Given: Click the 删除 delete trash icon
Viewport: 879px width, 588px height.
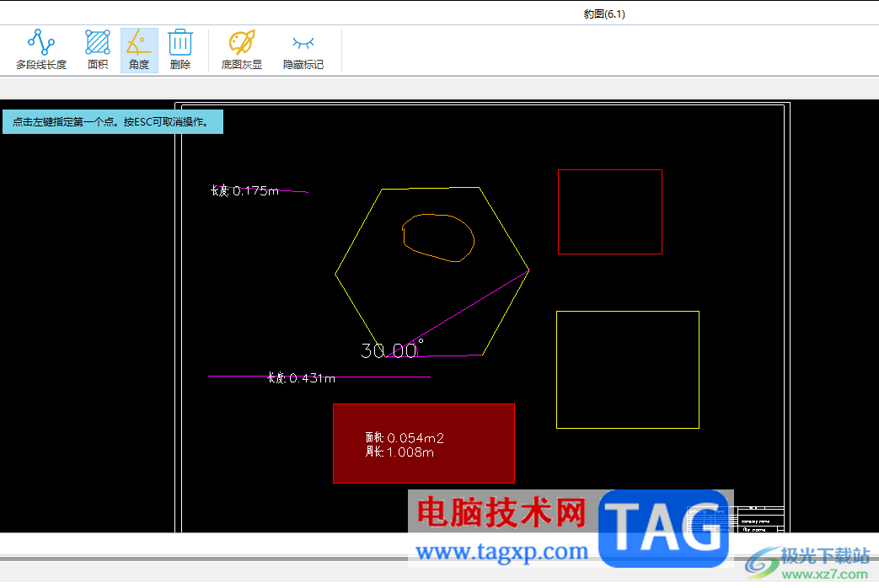Looking at the screenshot, I should (180, 50).
